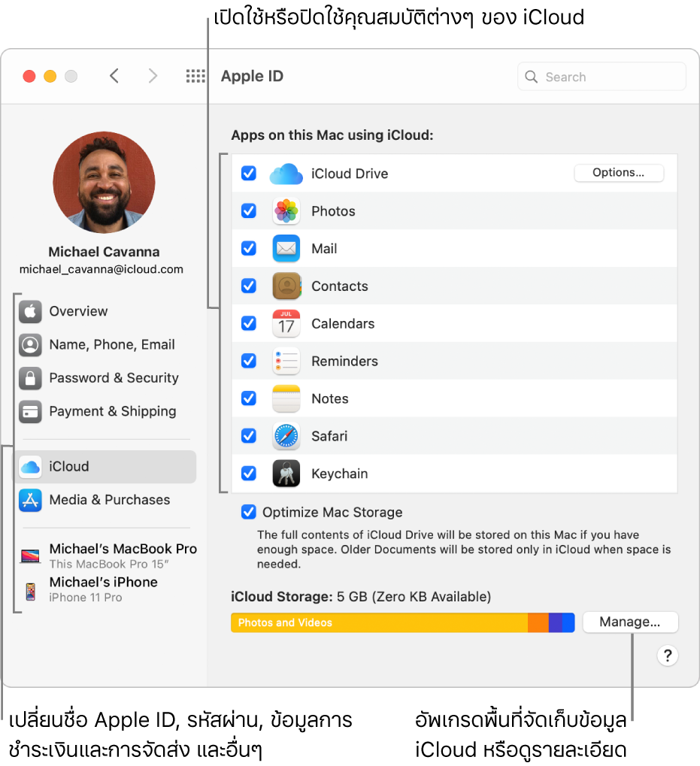Go forward with the right chevron
The image size is (700, 766).
[x=153, y=76]
